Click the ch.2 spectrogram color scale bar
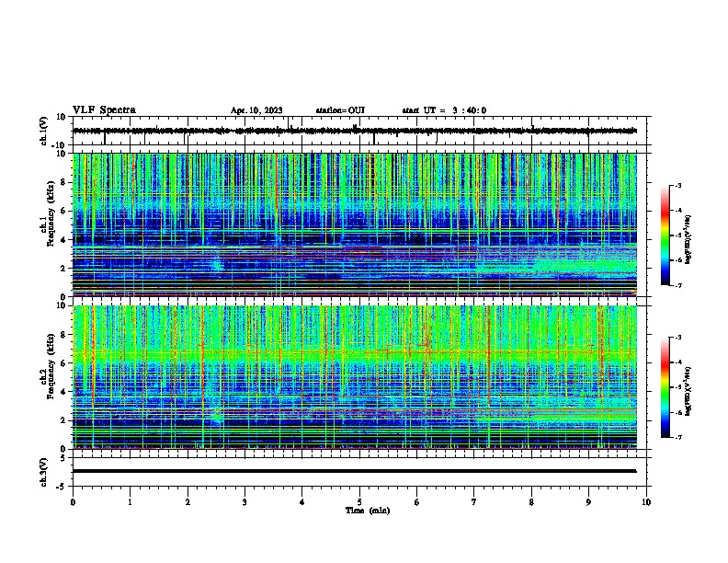 665,387
